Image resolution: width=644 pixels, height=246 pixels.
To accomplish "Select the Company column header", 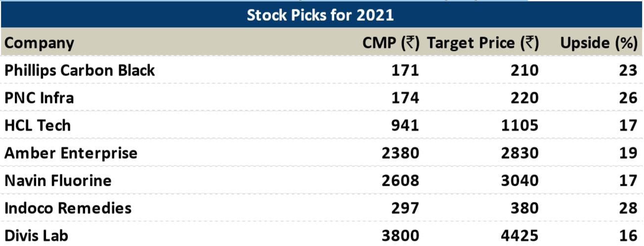I will pyautogui.click(x=39, y=43).
